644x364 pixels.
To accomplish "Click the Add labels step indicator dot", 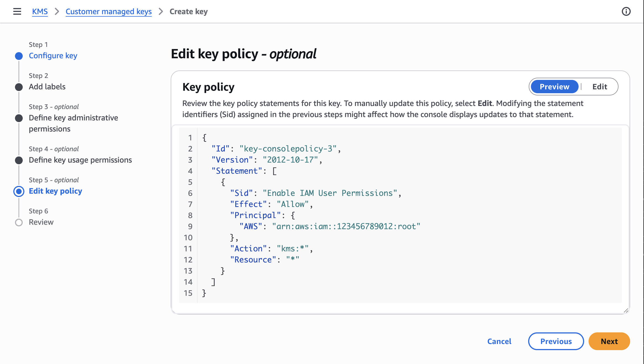I will click(19, 87).
